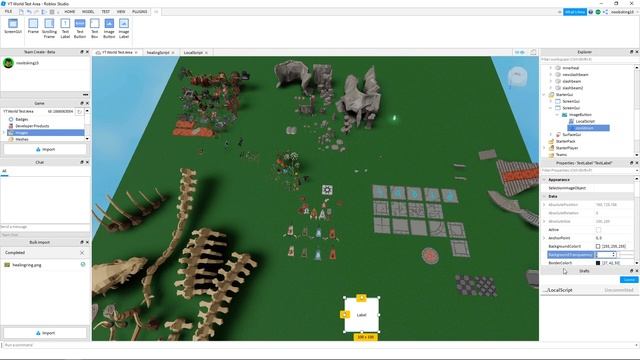Click the Redo arrow in quick access toolbar
Screen dimensions: 640x360
pyautogui.click(x=37, y=12)
